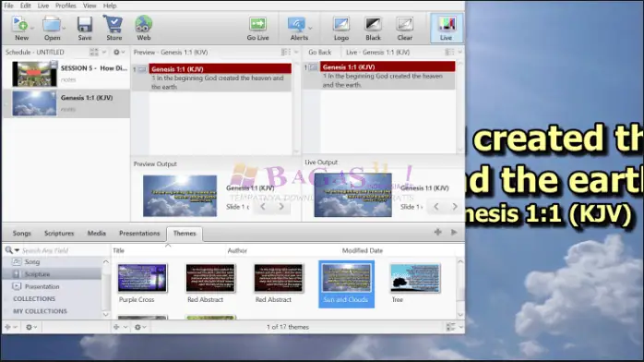Open the Profiles menu
Viewport: 644px width, 362px height.
click(66, 6)
